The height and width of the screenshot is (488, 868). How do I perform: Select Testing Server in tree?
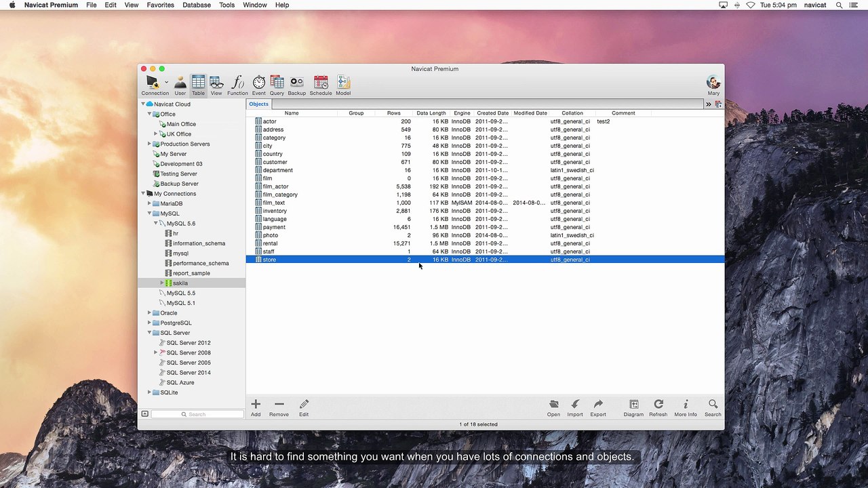click(178, 174)
